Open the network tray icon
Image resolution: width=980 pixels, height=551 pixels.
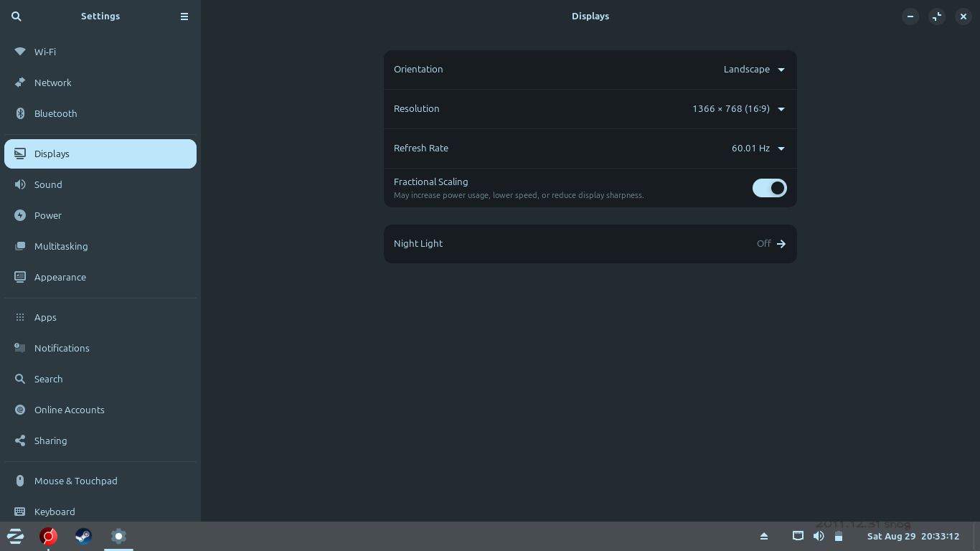tap(798, 536)
